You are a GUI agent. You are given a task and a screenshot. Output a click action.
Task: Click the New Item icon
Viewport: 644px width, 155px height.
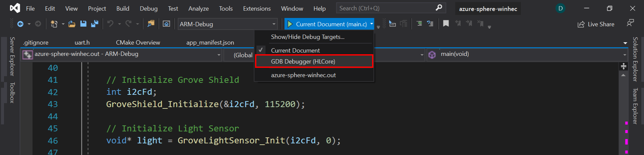pyautogui.click(x=54, y=24)
